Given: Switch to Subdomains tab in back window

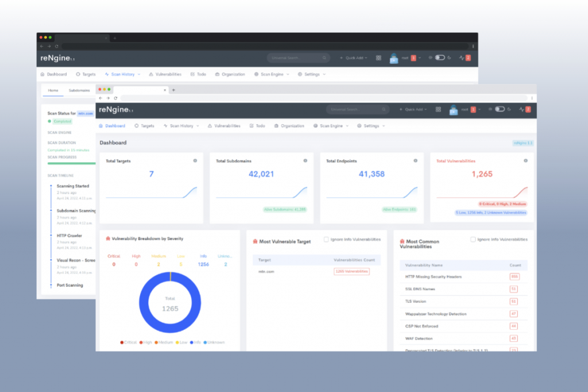Looking at the screenshot, I should (79, 90).
